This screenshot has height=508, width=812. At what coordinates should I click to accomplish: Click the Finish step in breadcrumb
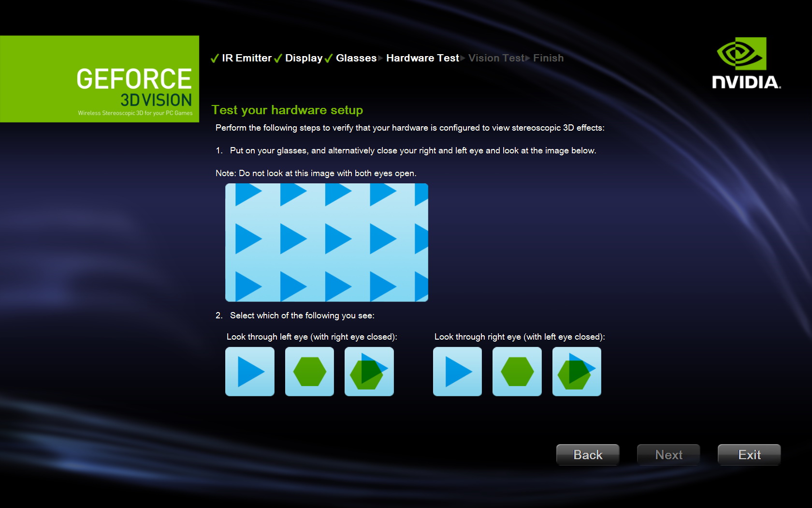[548, 58]
